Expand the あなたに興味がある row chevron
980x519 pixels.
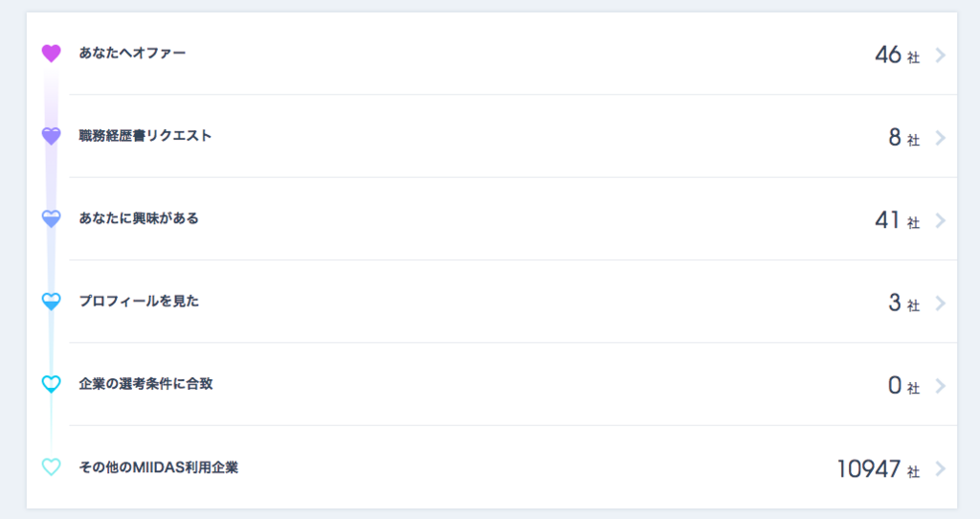940,221
